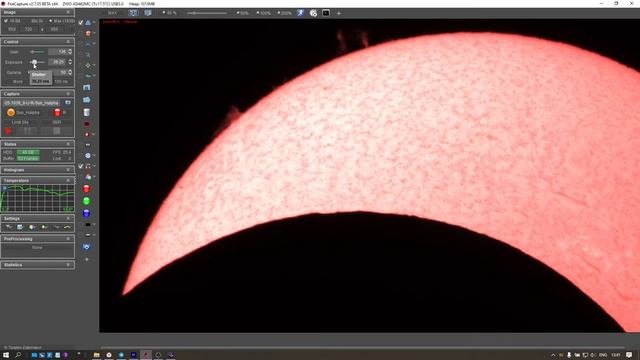Open File Explorer from the taskbar

click(97, 355)
